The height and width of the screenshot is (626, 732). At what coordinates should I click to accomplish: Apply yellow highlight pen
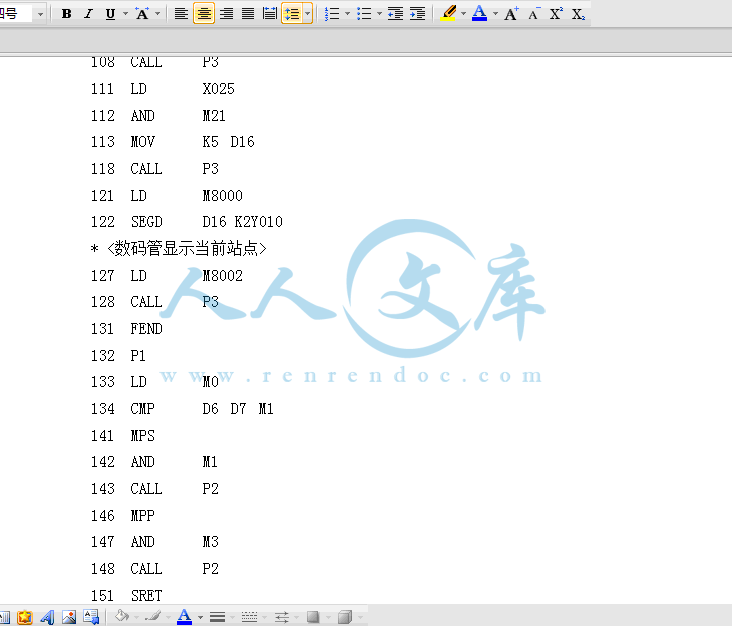coord(449,13)
